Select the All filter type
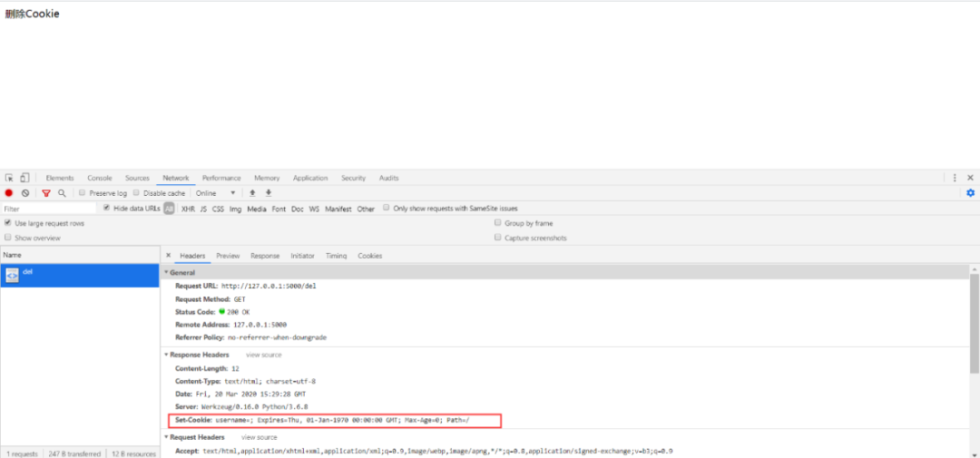Viewport: 980px width, 458px height. pyautogui.click(x=170, y=209)
